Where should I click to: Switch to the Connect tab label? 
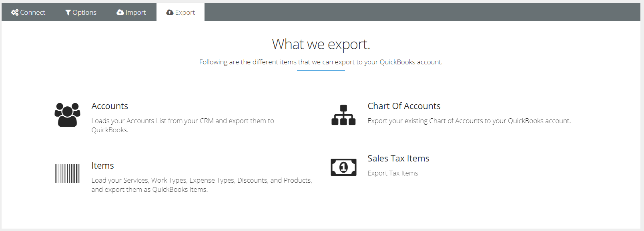(33, 12)
